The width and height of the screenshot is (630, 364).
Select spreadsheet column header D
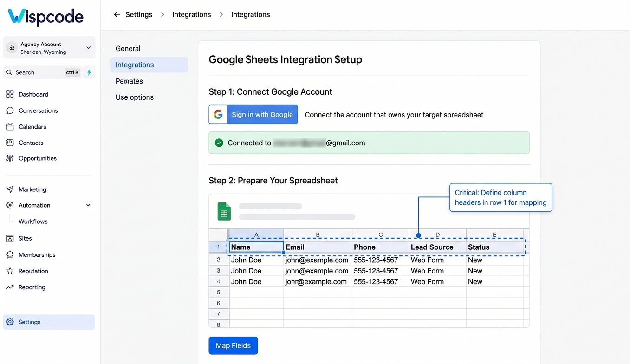(437, 234)
